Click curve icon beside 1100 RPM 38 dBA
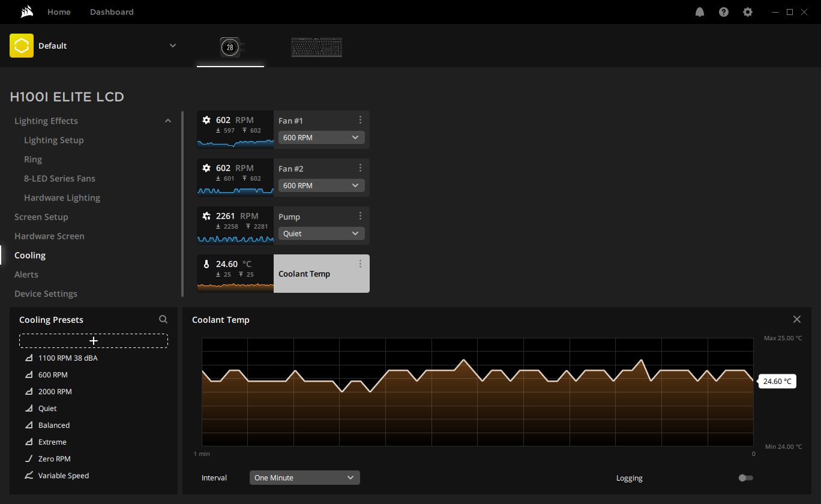 click(29, 358)
